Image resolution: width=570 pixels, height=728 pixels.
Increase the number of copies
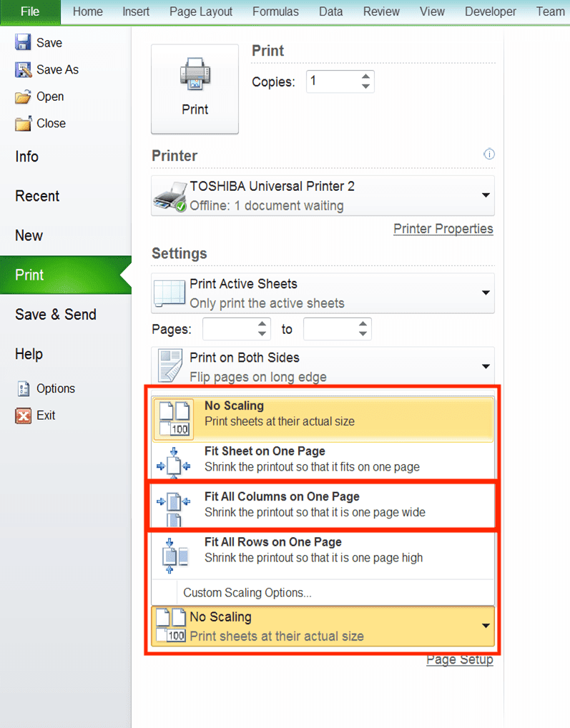coord(365,77)
